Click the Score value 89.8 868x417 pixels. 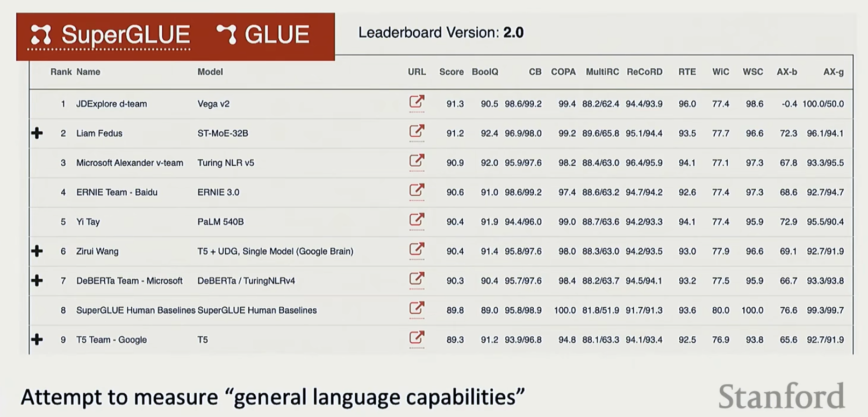pyautogui.click(x=455, y=310)
